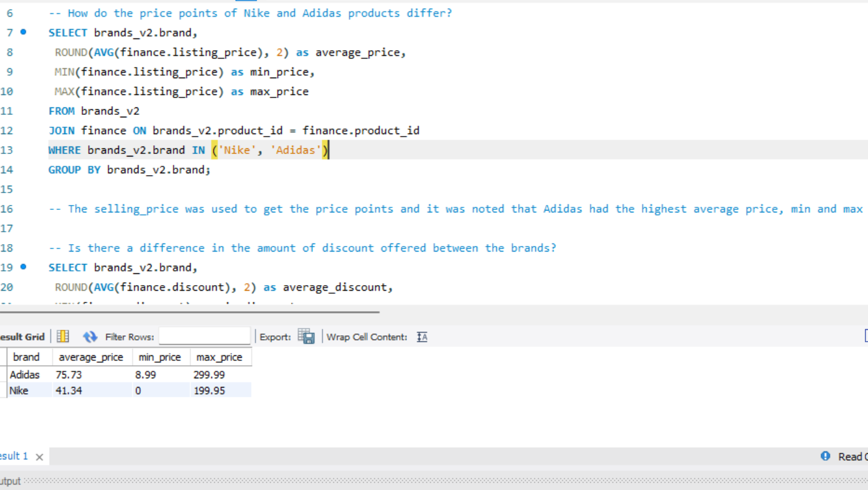Select the Adidas cell in brand column
Image resolution: width=868 pixels, height=490 pixels.
25,375
